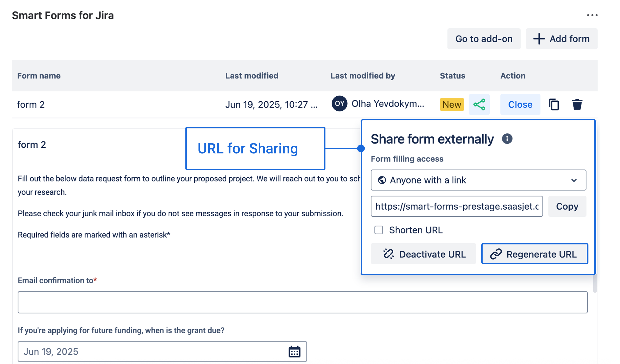Delete form 2 with trash icon
Viewport: 620px width, 364px height.
tap(577, 104)
